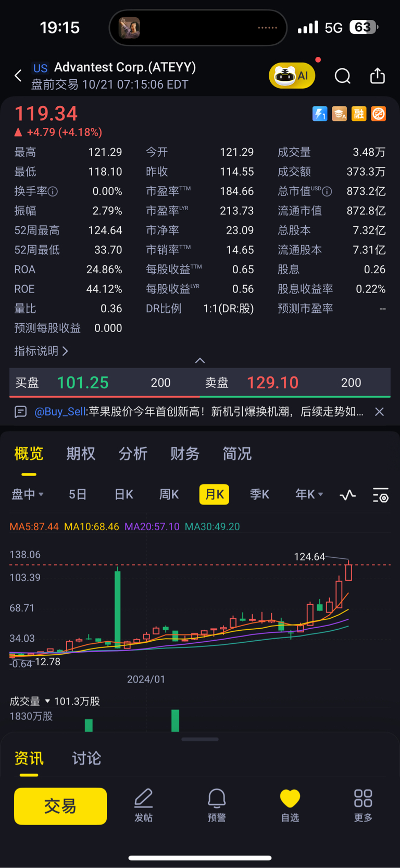
Task: Switch to the 分析 tab
Action: (133, 454)
